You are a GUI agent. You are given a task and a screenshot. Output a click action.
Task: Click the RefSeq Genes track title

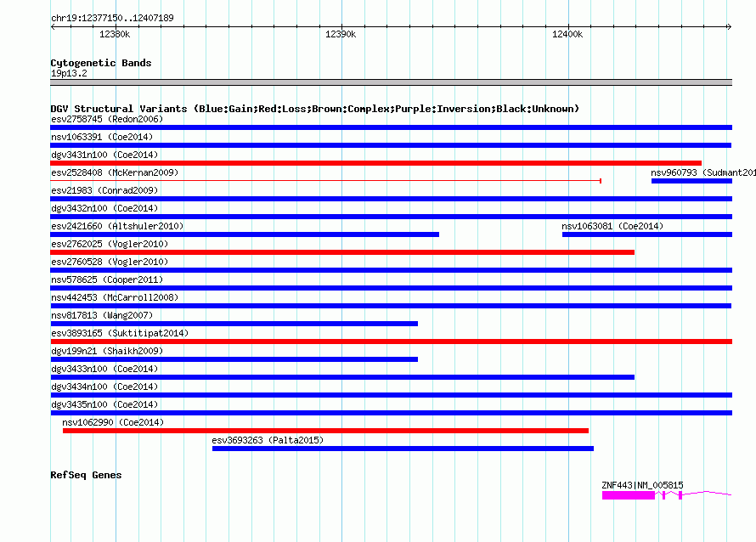(86, 475)
